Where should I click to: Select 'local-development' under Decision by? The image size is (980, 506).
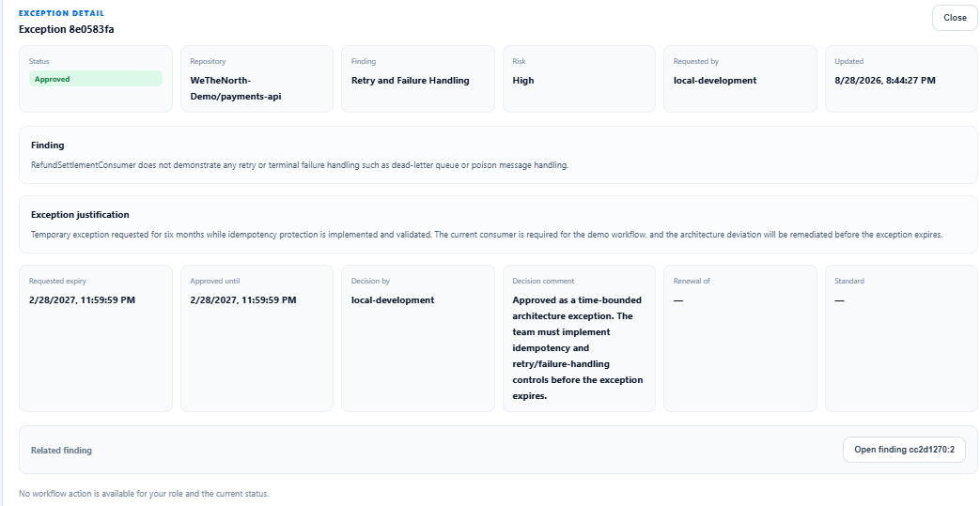click(393, 300)
